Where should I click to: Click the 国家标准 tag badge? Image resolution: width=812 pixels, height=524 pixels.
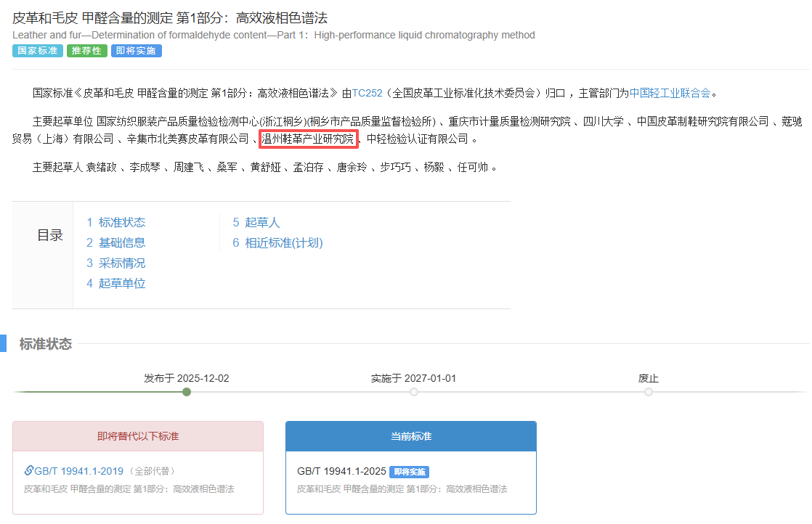click(x=37, y=51)
